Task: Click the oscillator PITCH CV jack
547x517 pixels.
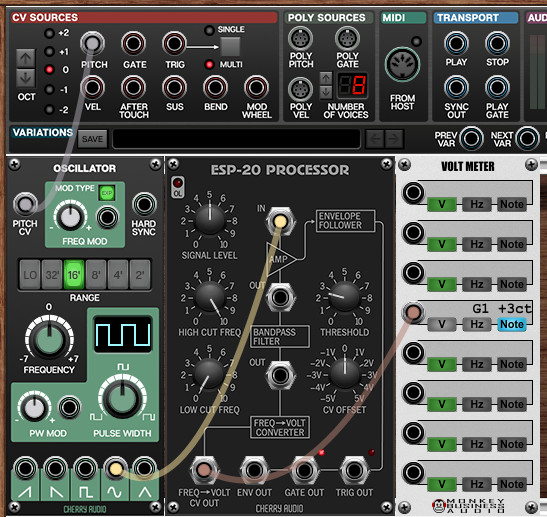Action: (25, 204)
